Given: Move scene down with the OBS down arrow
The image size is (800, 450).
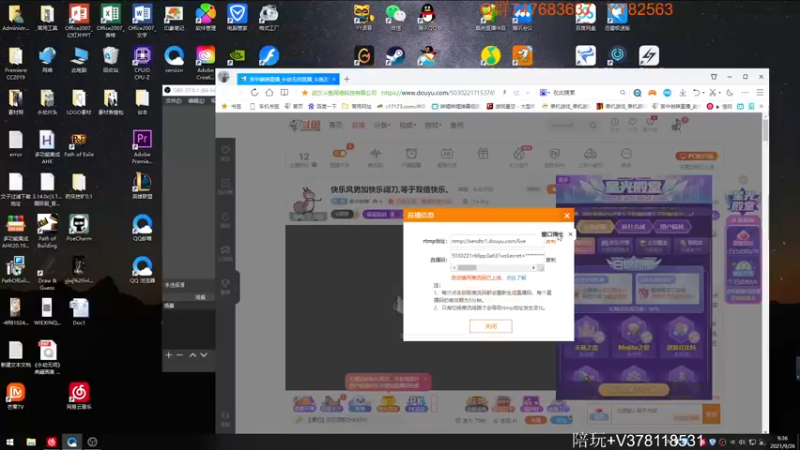Looking at the screenshot, I should point(204,355).
